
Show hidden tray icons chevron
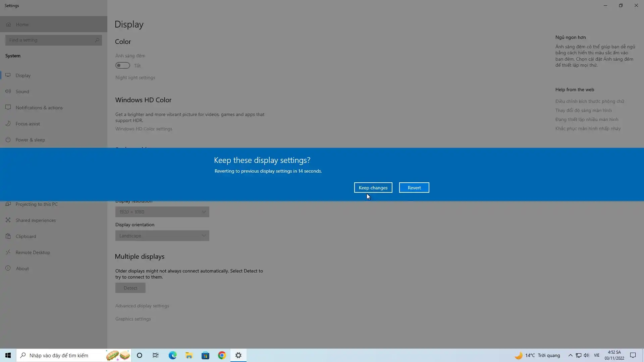[570, 355]
